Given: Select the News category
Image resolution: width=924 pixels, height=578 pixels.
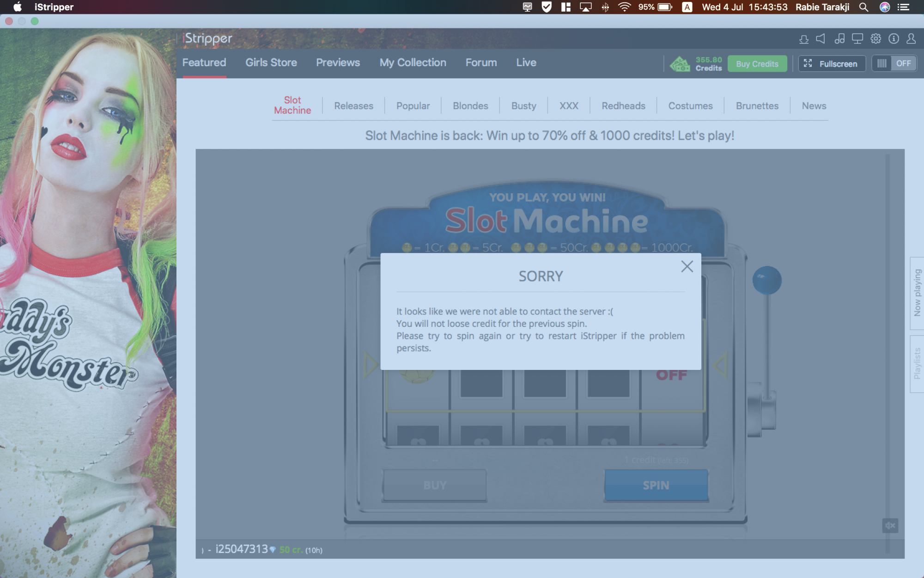Looking at the screenshot, I should pos(814,106).
